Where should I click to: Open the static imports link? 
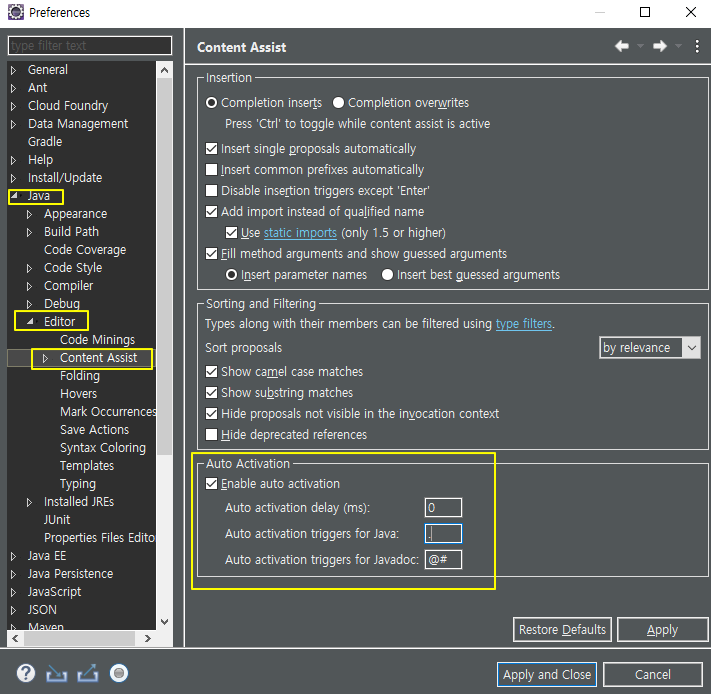[x=300, y=233]
